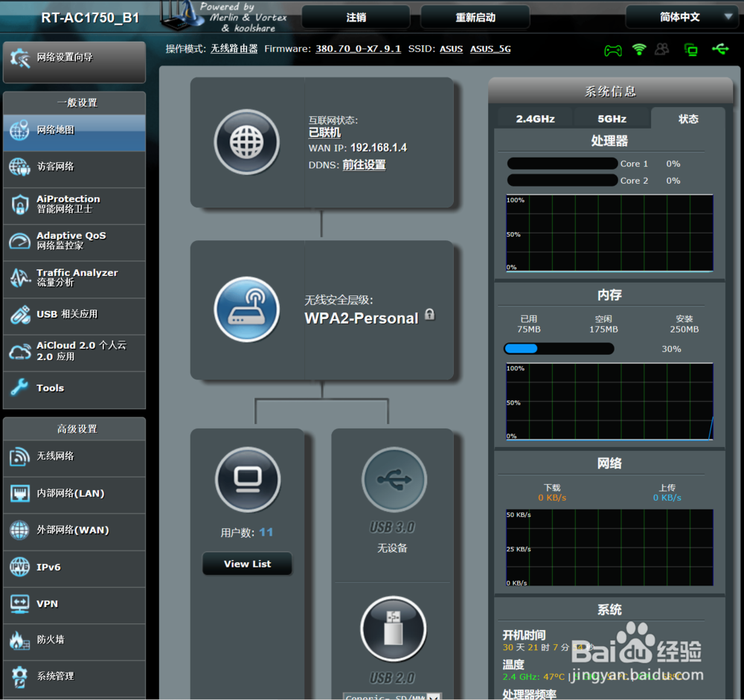Screen dimensions: 744x700
Task: Select the 状态 status tab
Action: tap(688, 118)
